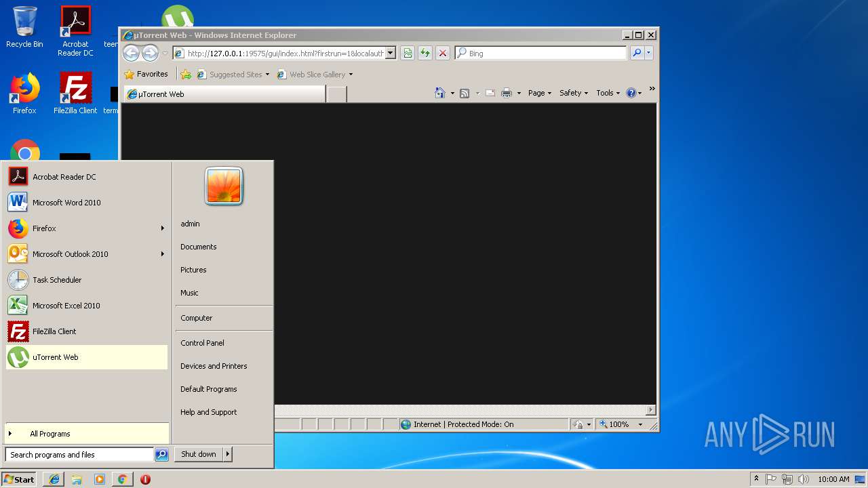868x488 pixels.
Task: Click the Start menu search magnifier button
Action: [x=161, y=455]
